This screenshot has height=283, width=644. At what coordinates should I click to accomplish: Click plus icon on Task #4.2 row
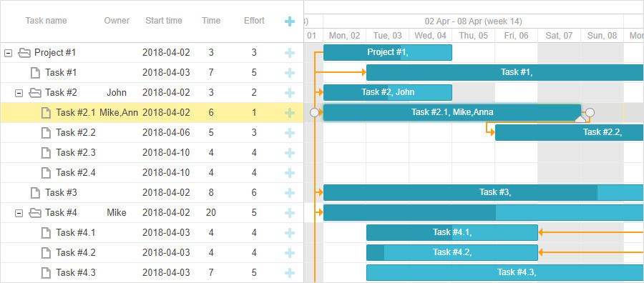290,253
